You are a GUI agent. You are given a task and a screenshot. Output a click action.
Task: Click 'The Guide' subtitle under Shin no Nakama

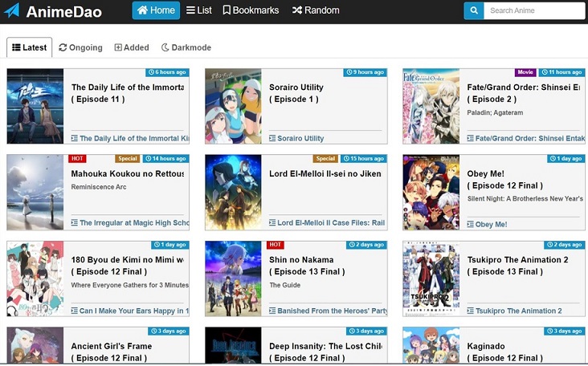(284, 285)
